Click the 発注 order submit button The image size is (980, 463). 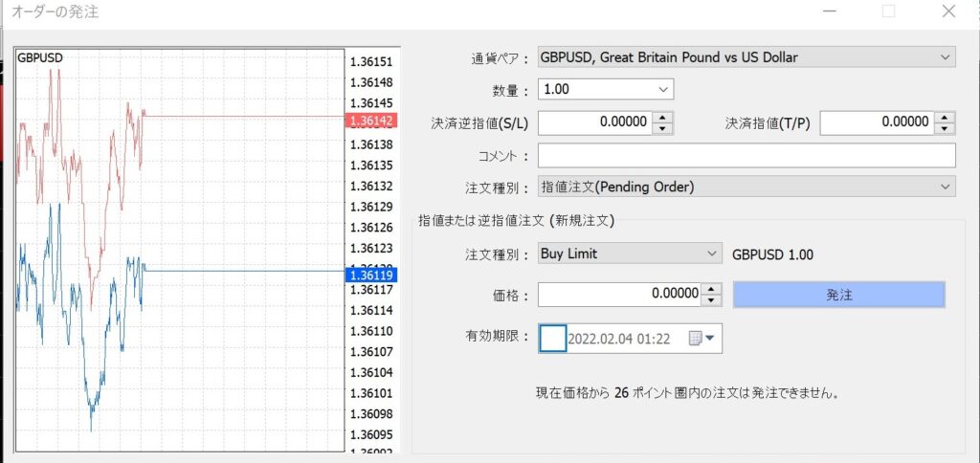tap(838, 295)
